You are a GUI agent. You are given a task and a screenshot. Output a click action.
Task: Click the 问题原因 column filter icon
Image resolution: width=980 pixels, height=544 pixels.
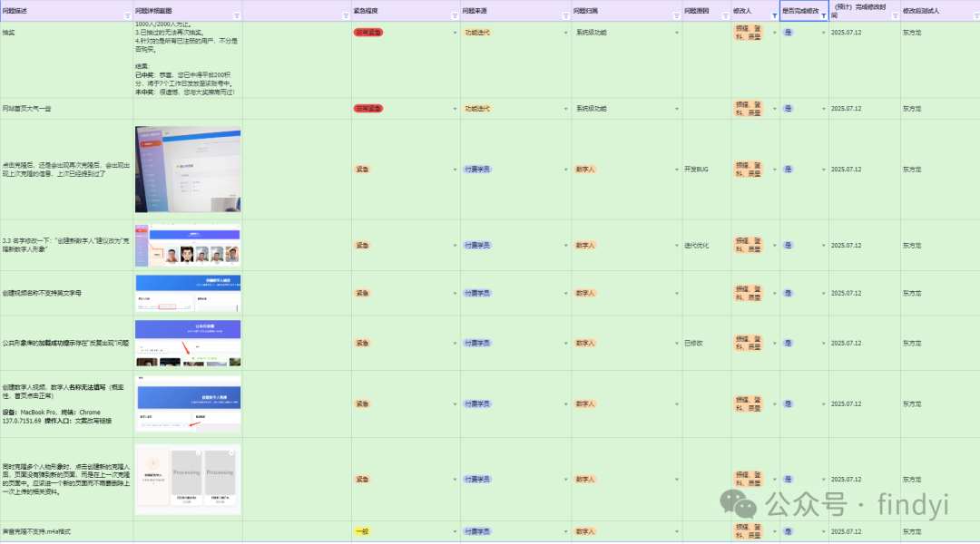725,16
